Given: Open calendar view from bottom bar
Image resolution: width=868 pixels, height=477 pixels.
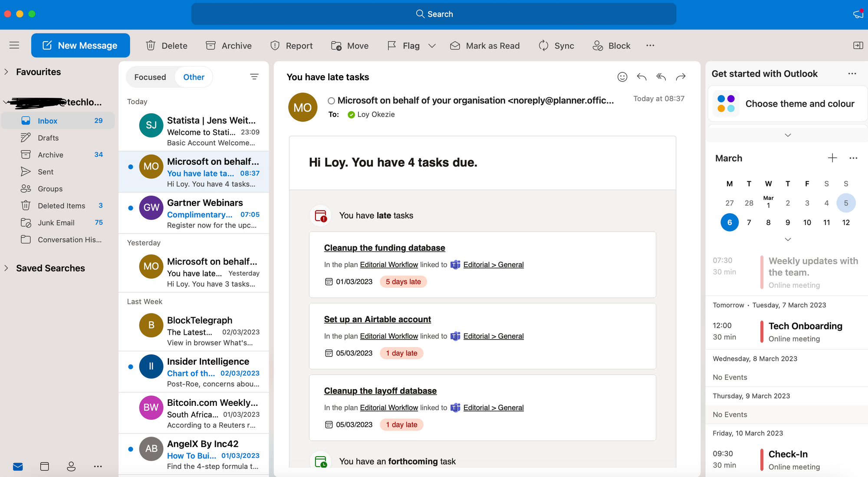Looking at the screenshot, I should [44, 466].
